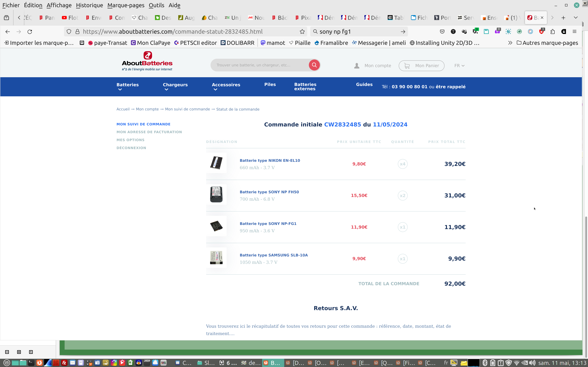Open the NIKON EN-EL10 battery thumbnail

coord(216,163)
